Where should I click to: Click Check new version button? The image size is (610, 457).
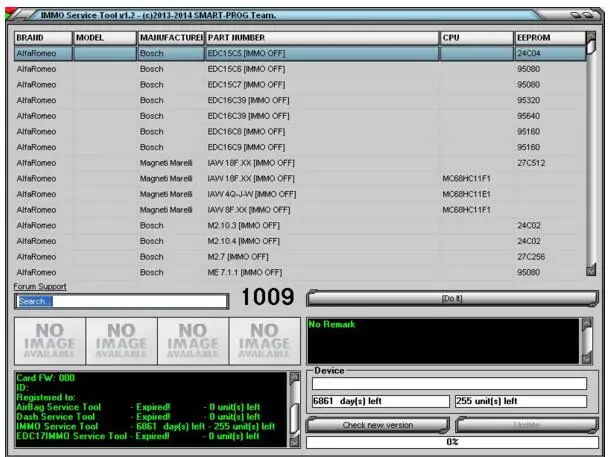click(378, 425)
